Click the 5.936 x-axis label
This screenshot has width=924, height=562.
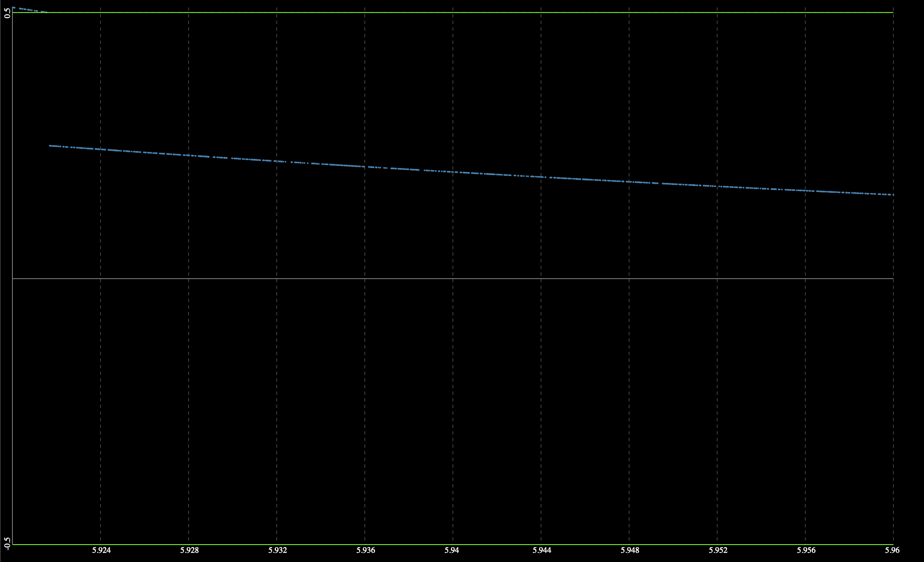pyautogui.click(x=366, y=550)
